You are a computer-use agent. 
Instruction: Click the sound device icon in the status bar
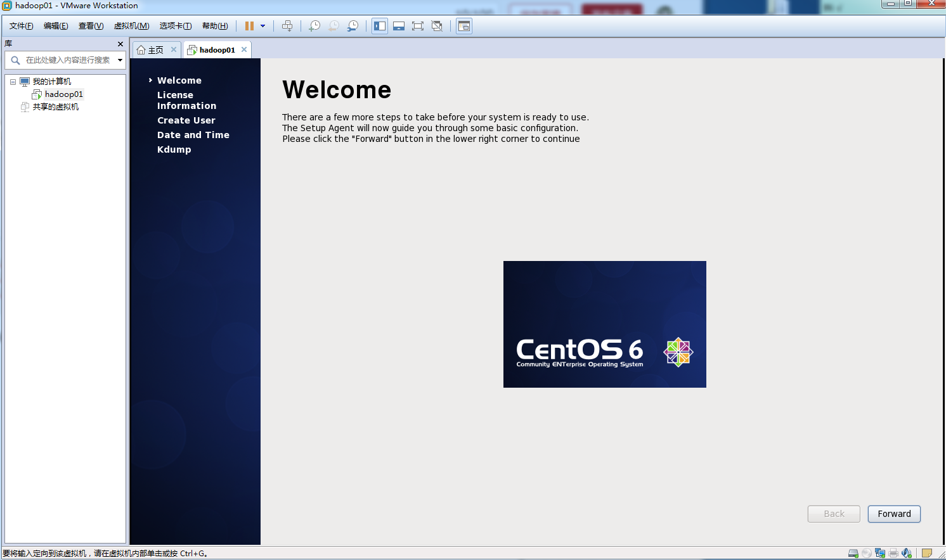click(907, 552)
